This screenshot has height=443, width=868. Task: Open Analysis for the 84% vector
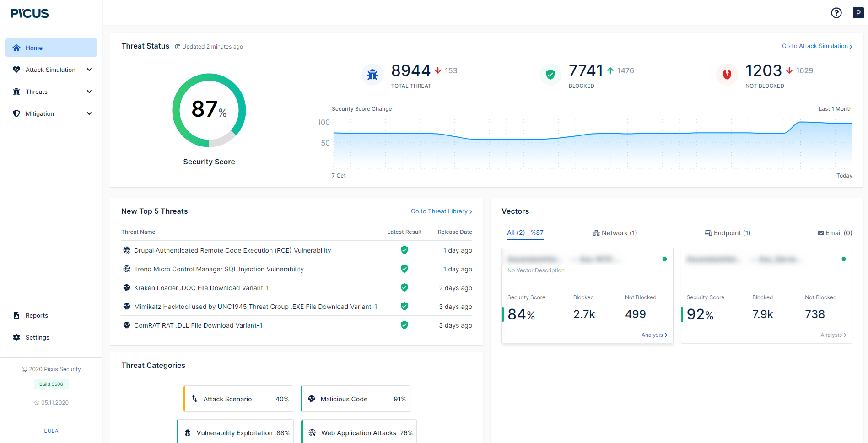point(654,335)
